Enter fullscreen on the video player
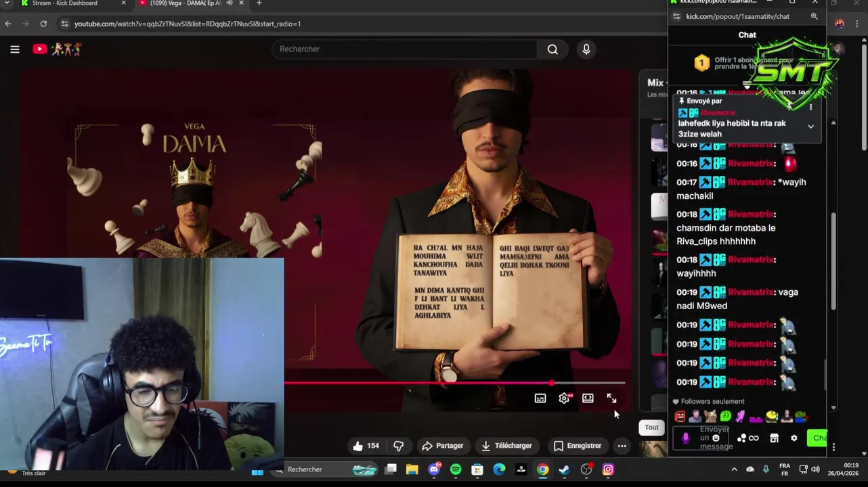 611,398
